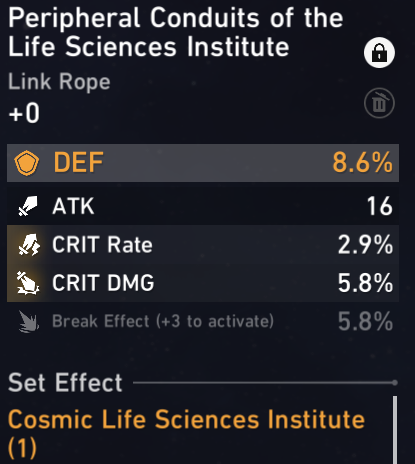Click the CRIT DMG icon
The image size is (415, 464).
28,283
